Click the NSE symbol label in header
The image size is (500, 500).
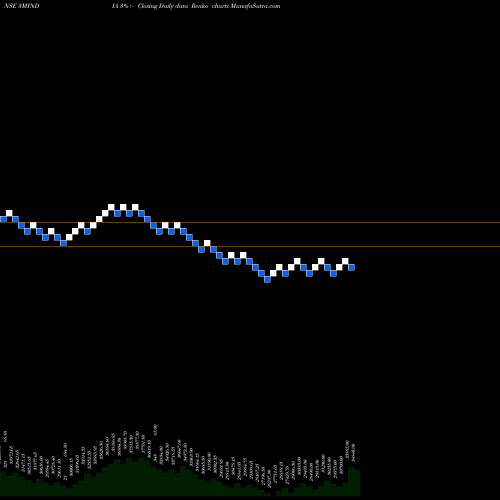(22, 6)
